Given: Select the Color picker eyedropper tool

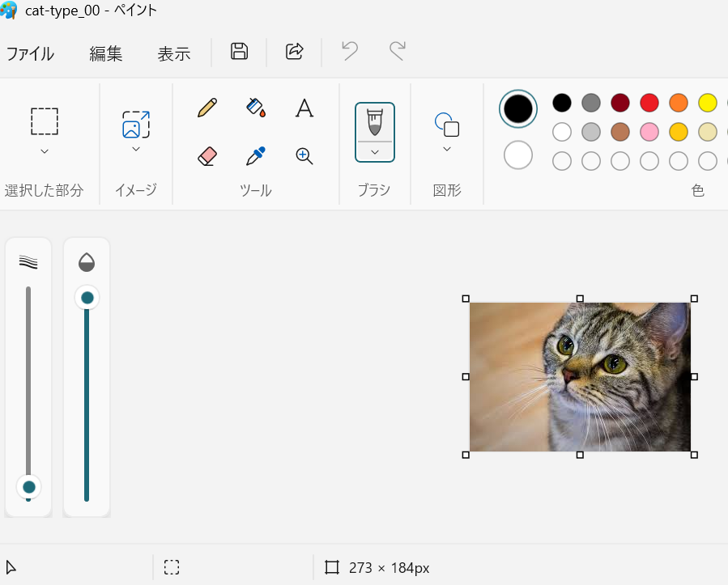Looking at the screenshot, I should [x=256, y=156].
